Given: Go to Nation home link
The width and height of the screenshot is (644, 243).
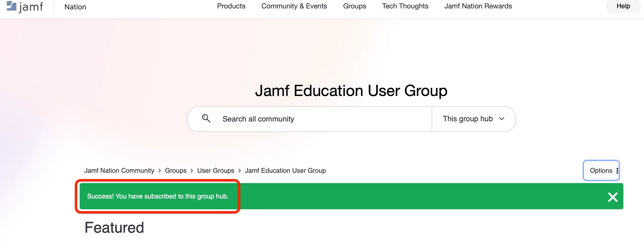Looking at the screenshot, I should [x=75, y=7].
